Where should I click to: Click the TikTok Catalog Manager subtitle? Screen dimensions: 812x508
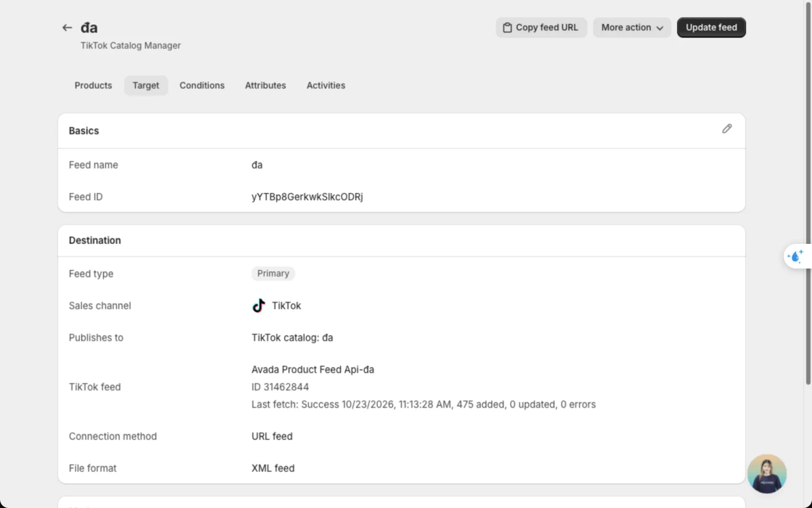(x=131, y=46)
